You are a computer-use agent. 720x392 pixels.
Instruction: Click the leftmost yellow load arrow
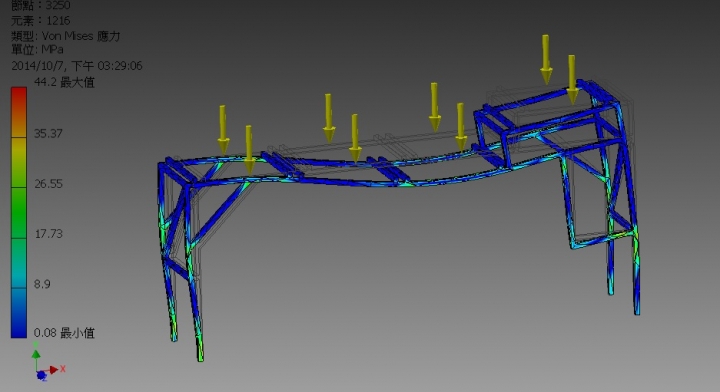[223, 129]
